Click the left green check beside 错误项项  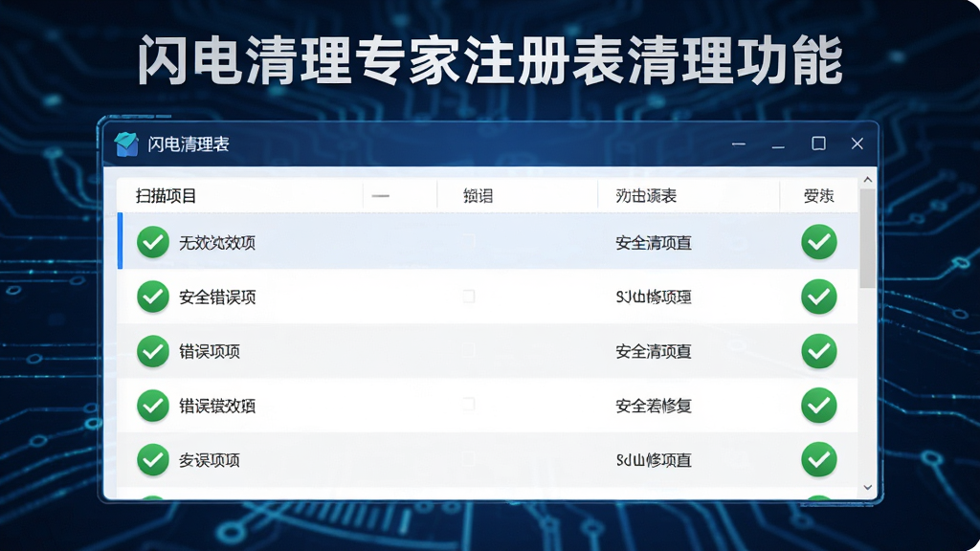pyautogui.click(x=153, y=350)
